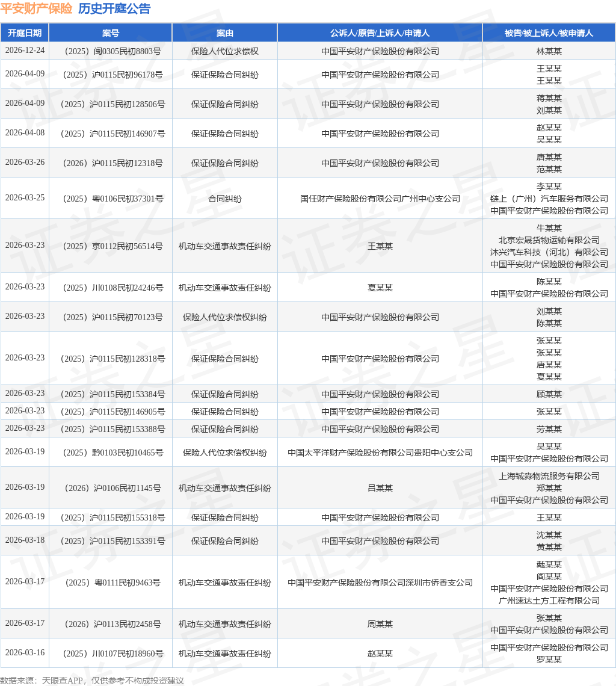Click plaintiff 中国太平洋财产保险股份有限公司贵阳中心支公司
Image resolution: width=616 pixels, height=686 pixels.
(380, 453)
